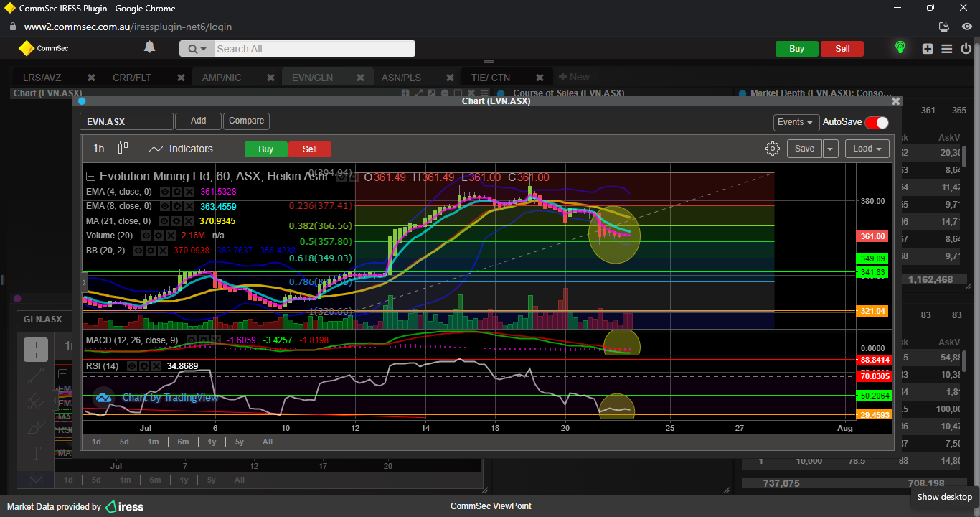Viewport: 980px width, 517px height.
Task: Switch to the TIE/ CTN tab
Action: pos(491,78)
